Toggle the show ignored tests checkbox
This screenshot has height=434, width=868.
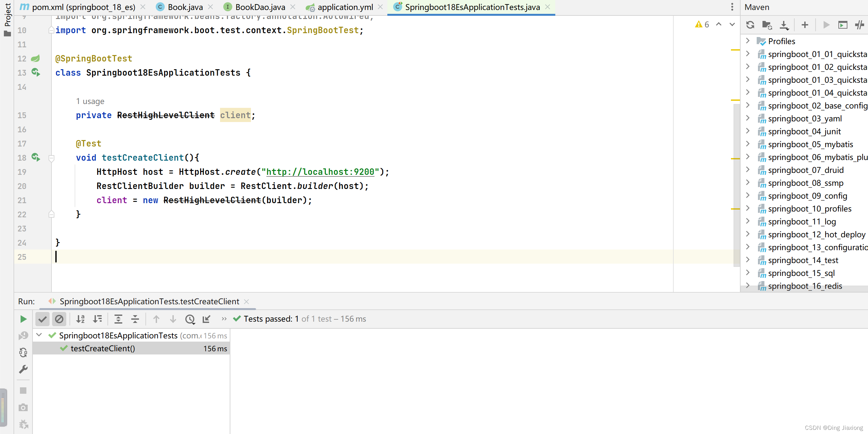[59, 318]
